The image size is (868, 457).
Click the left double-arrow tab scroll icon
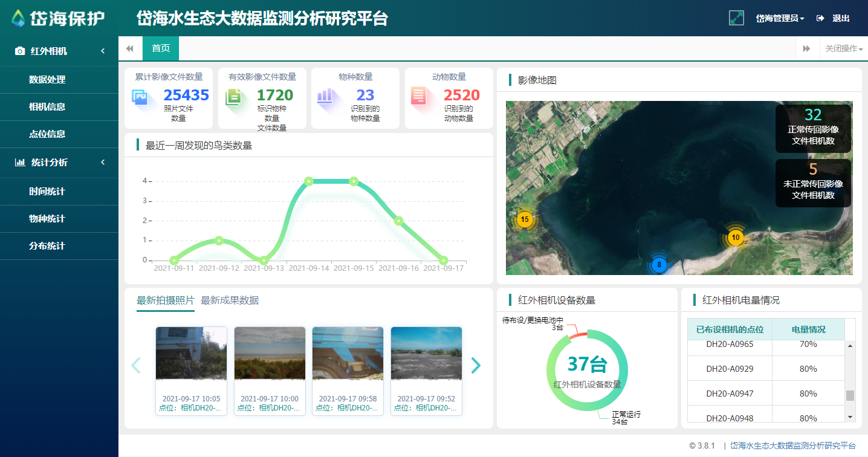click(130, 48)
